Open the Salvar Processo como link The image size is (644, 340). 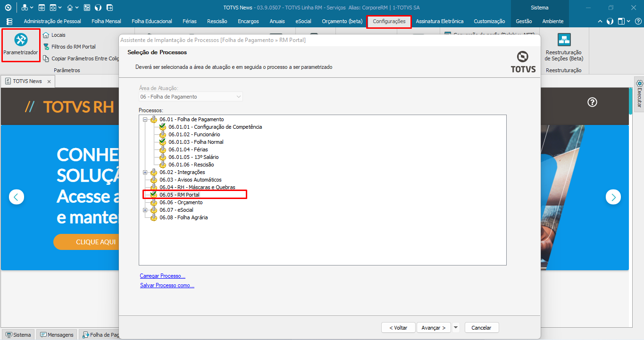pyautogui.click(x=167, y=285)
